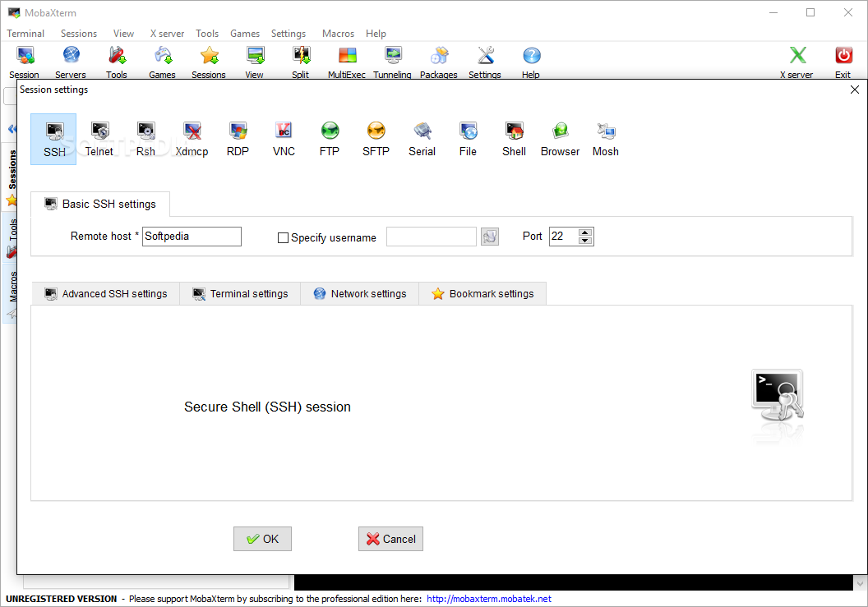The image size is (868, 607).
Task: Click the Remote host input field
Action: (192, 237)
